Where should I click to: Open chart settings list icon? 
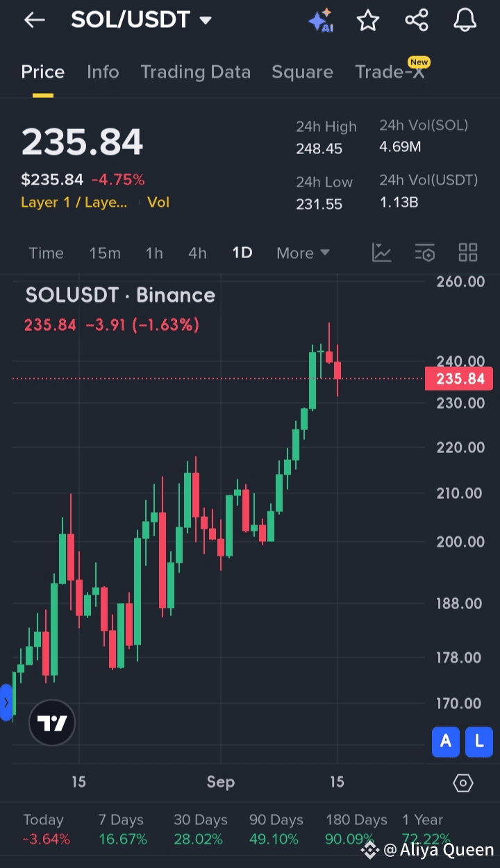coord(425,253)
